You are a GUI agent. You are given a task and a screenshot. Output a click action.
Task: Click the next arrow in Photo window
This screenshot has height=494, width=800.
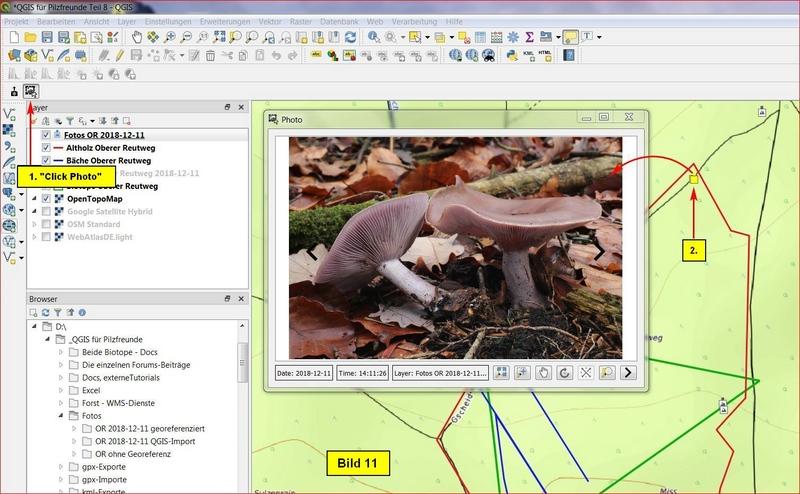tap(628, 372)
